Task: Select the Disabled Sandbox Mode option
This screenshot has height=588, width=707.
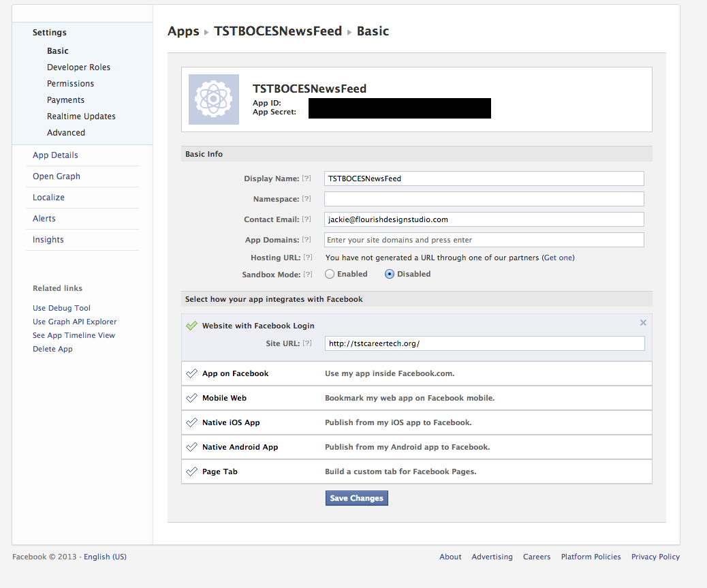Action: point(390,274)
